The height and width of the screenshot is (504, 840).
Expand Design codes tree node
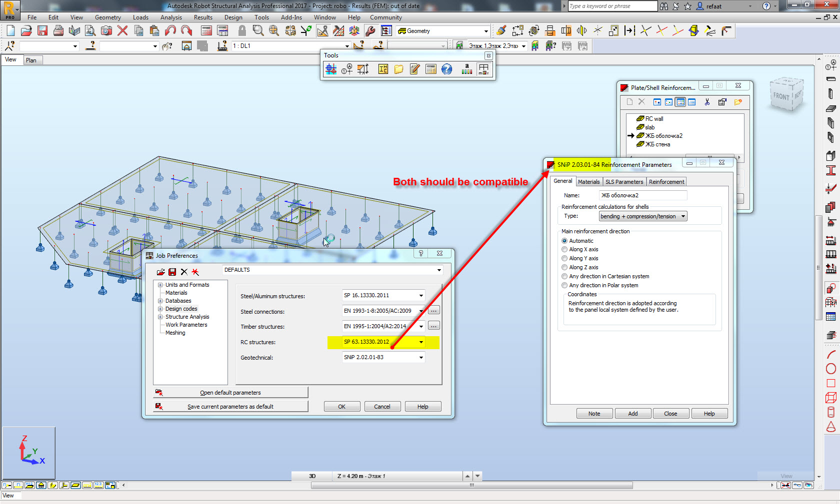coord(160,309)
